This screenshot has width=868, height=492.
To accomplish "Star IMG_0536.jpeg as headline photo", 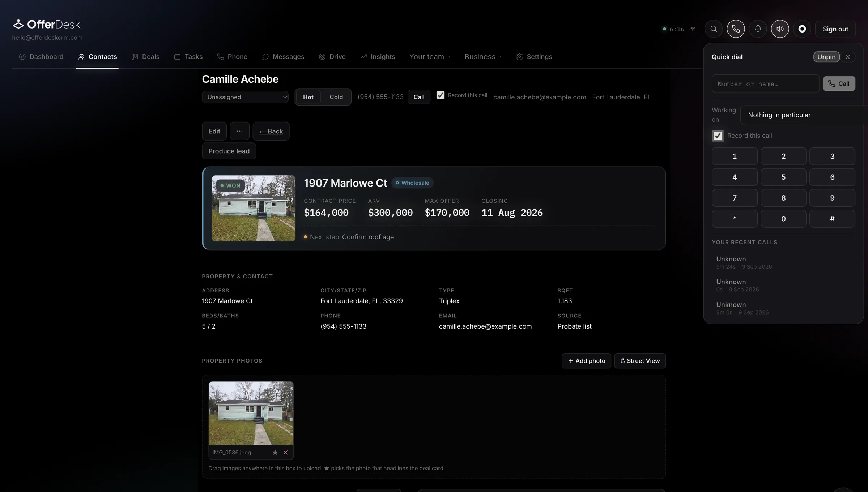I will 275,452.
